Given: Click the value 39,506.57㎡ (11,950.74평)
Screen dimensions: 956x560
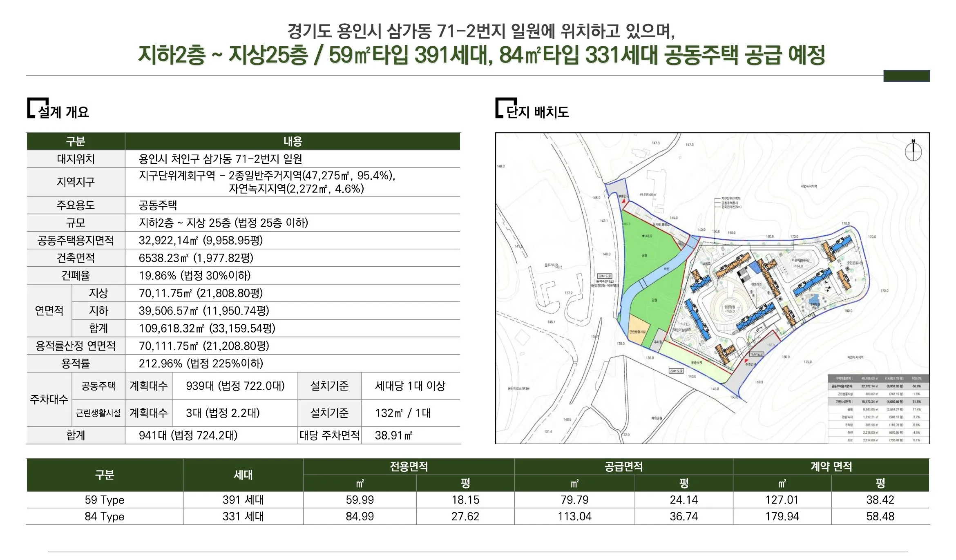Looking at the screenshot, I should pos(204,310).
